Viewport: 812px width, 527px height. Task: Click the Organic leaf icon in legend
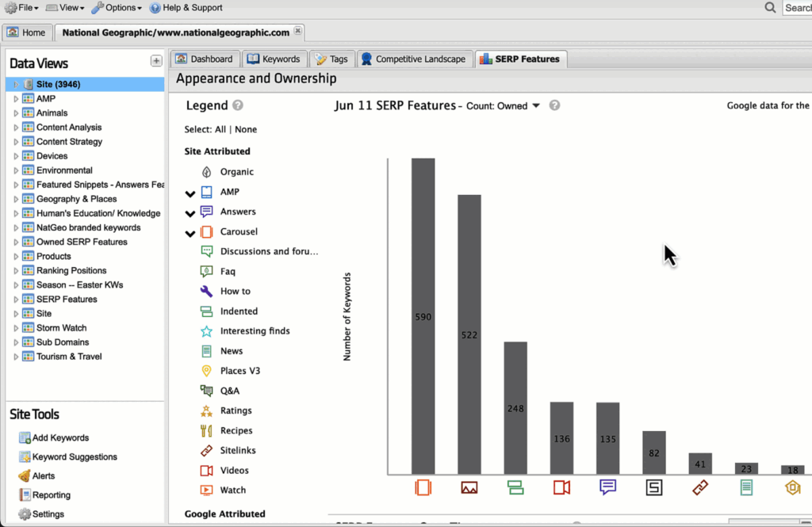tap(206, 172)
